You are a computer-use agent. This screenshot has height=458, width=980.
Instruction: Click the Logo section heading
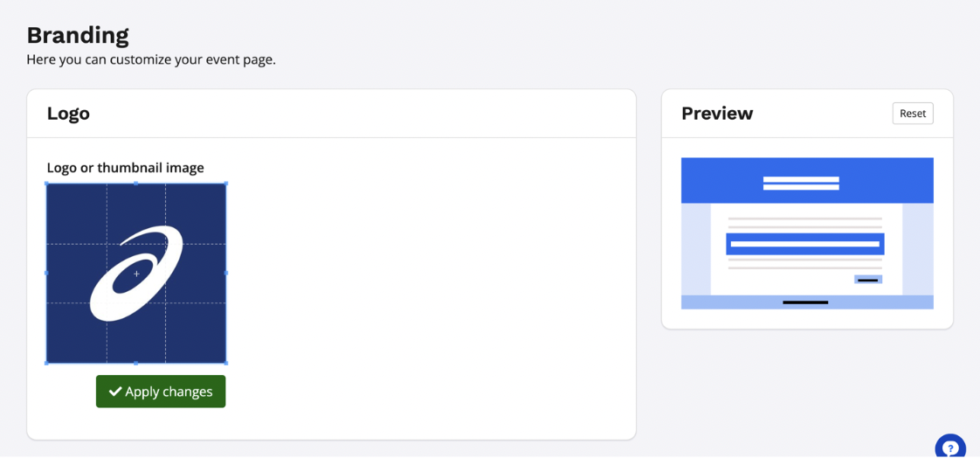pos(68,114)
